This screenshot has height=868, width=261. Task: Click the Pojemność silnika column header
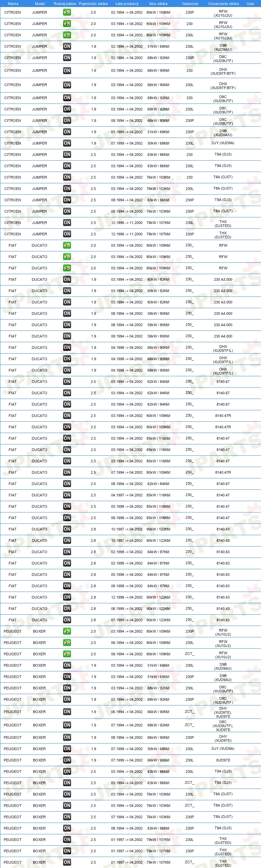coord(93,4)
